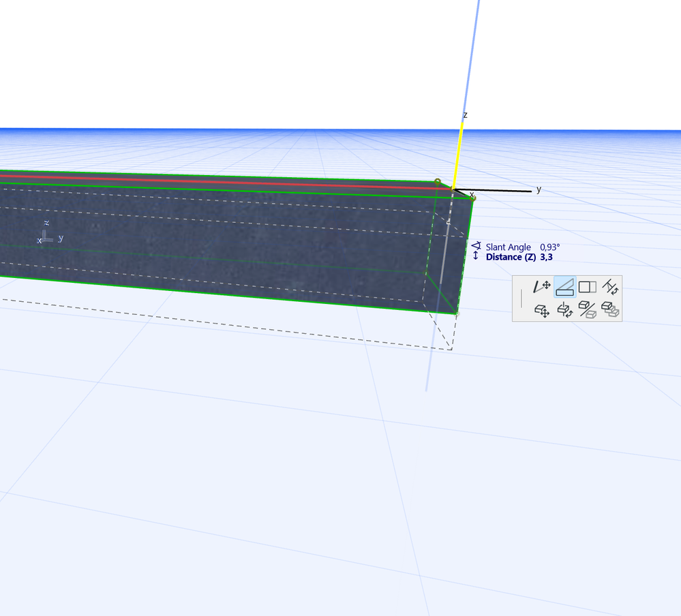Click the pet palette drag handle bar
The width and height of the screenshot is (681, 616).
[x=521, y=298]
